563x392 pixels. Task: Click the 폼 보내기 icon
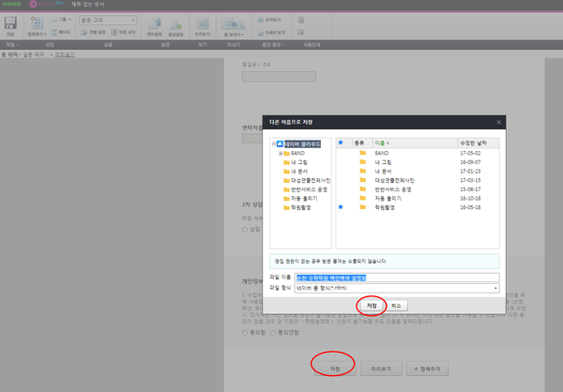coord(234,24)
